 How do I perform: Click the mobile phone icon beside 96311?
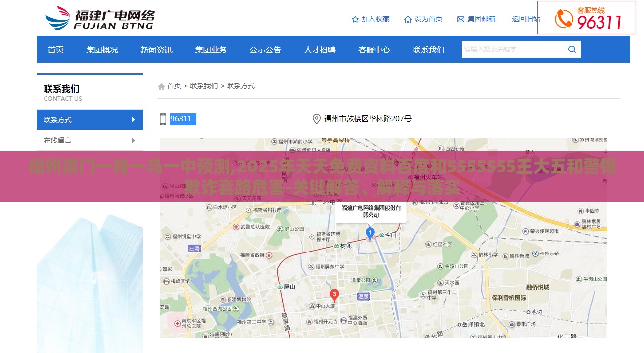163,119
